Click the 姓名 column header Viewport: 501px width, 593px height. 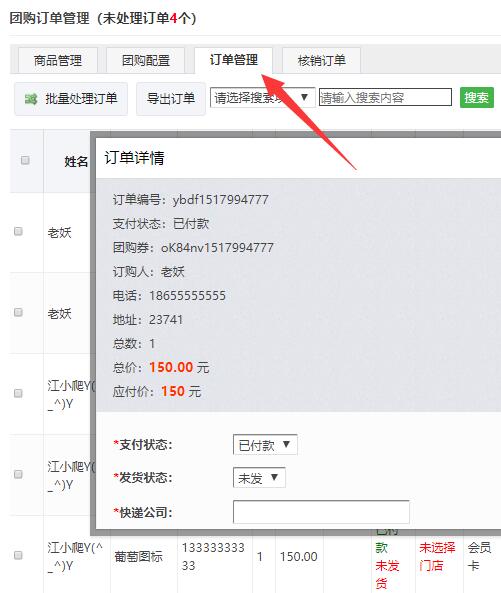coord(76,161)
